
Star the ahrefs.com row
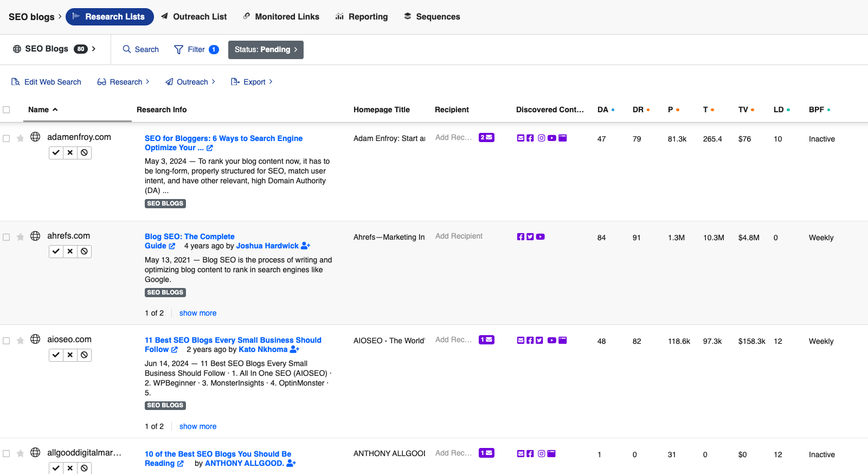(x=20, y=237)
